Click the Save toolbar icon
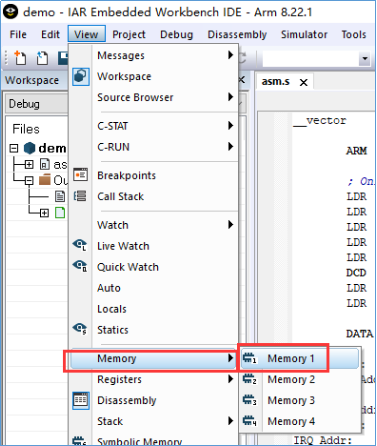This screenshot has width=377, height=446. point(63,58)
